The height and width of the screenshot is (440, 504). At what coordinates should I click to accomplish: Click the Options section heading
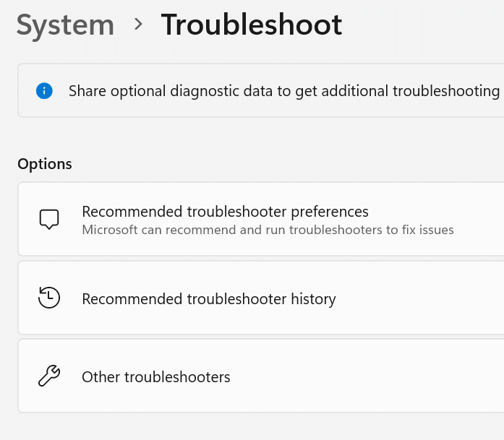(x=45, y=164)
